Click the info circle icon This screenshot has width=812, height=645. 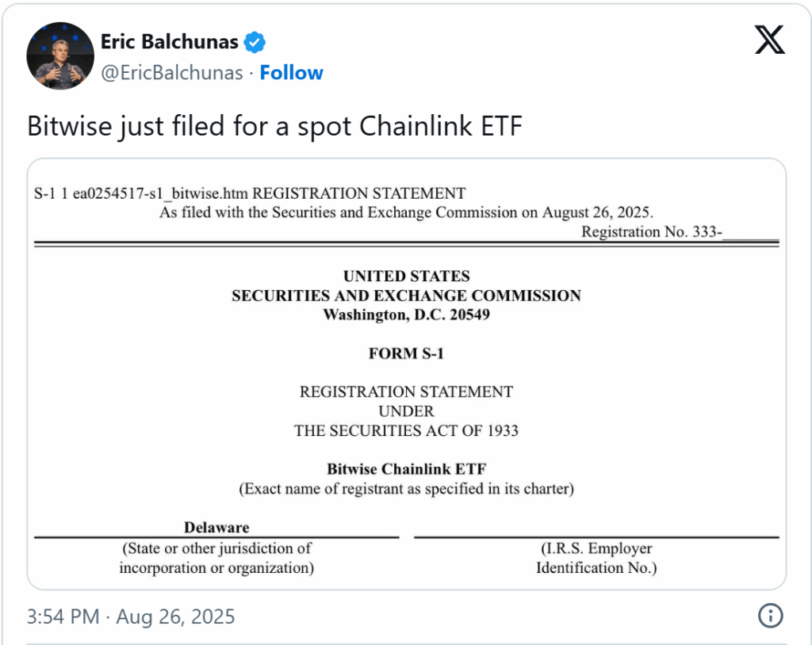[x=770, y=616]
